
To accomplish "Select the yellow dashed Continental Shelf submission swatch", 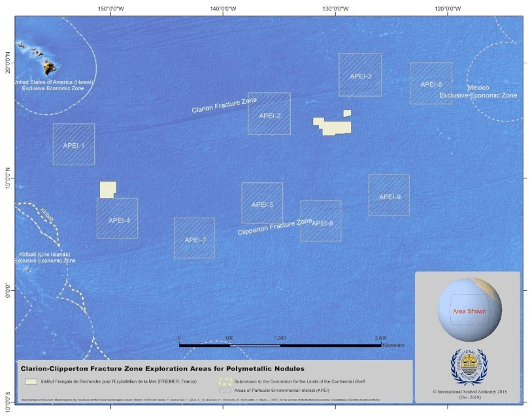I will (225, 381).
